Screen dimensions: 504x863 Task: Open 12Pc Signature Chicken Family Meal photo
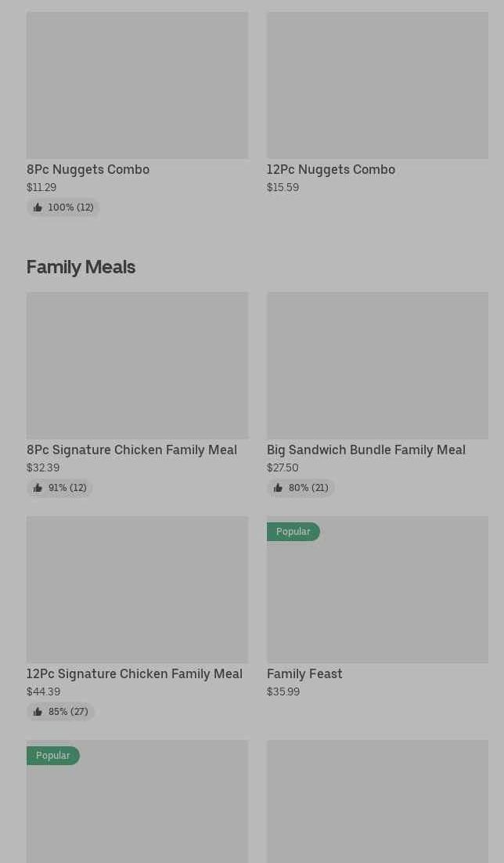click(x=137, y=589)
